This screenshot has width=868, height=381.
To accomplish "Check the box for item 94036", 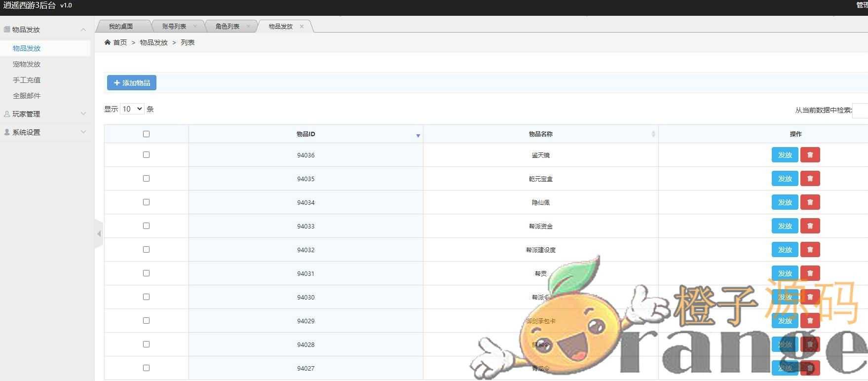I will click(x=146, y=155).
